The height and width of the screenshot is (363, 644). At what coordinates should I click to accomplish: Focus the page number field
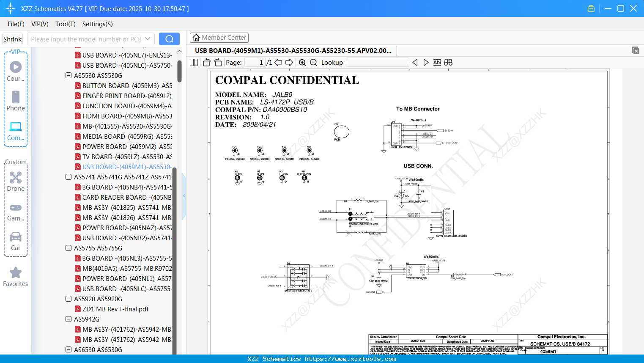point(255,63)
